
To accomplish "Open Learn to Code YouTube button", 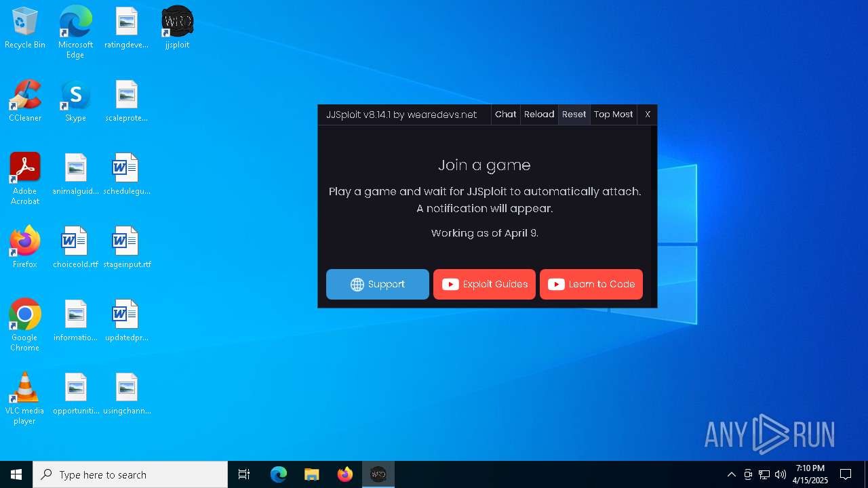I will click(591, 284).
